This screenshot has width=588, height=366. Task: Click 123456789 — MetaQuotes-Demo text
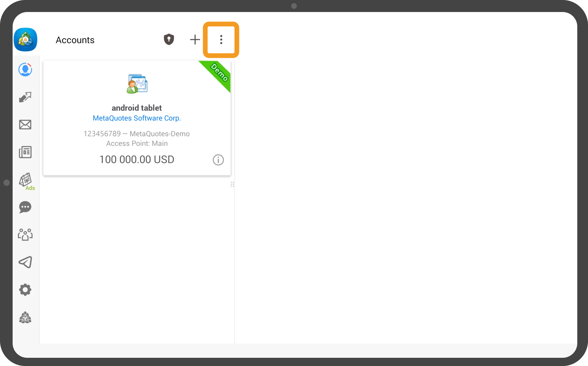tap(137, 134)
